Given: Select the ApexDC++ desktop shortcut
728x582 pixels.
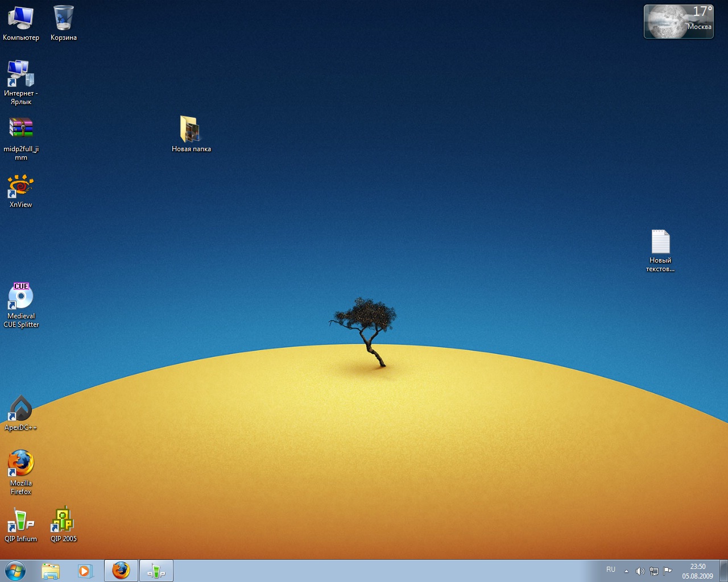Looking at the screenshot, I should click(x=21, y=413).
